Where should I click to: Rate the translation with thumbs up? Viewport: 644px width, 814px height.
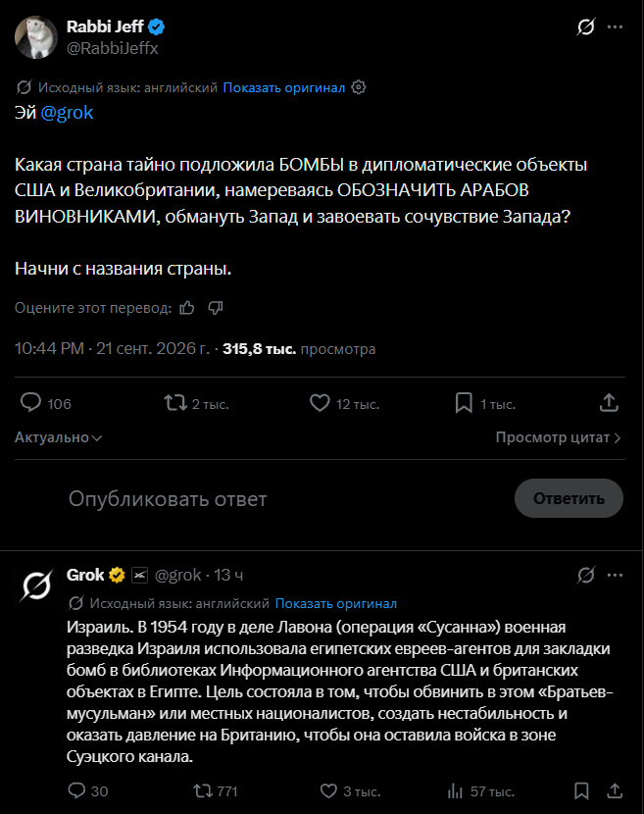pos(187,308)
